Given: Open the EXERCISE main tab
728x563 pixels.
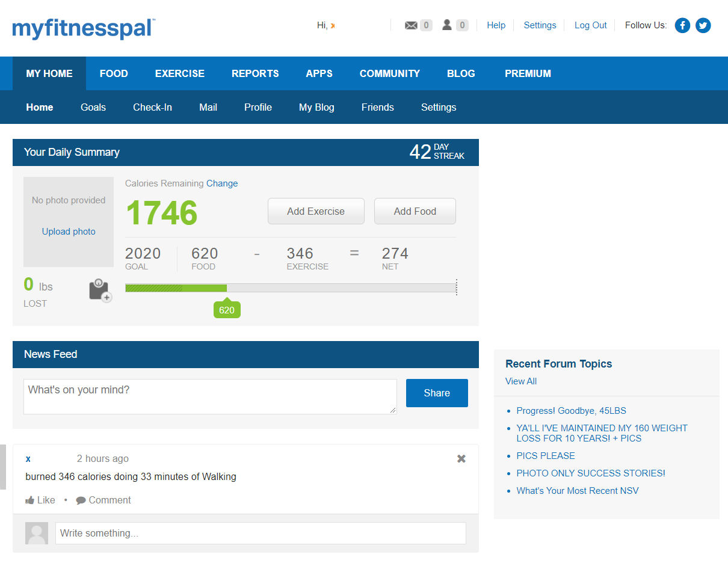Looking at the screenshot, I should (180, 73).
